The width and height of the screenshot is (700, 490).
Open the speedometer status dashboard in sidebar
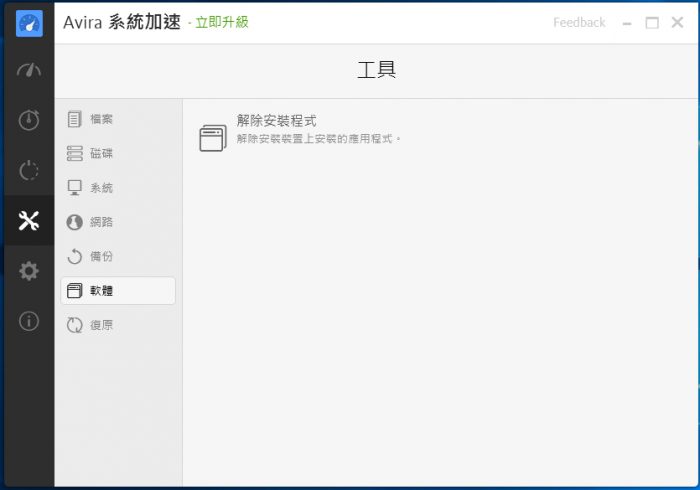tap(29, 70)
